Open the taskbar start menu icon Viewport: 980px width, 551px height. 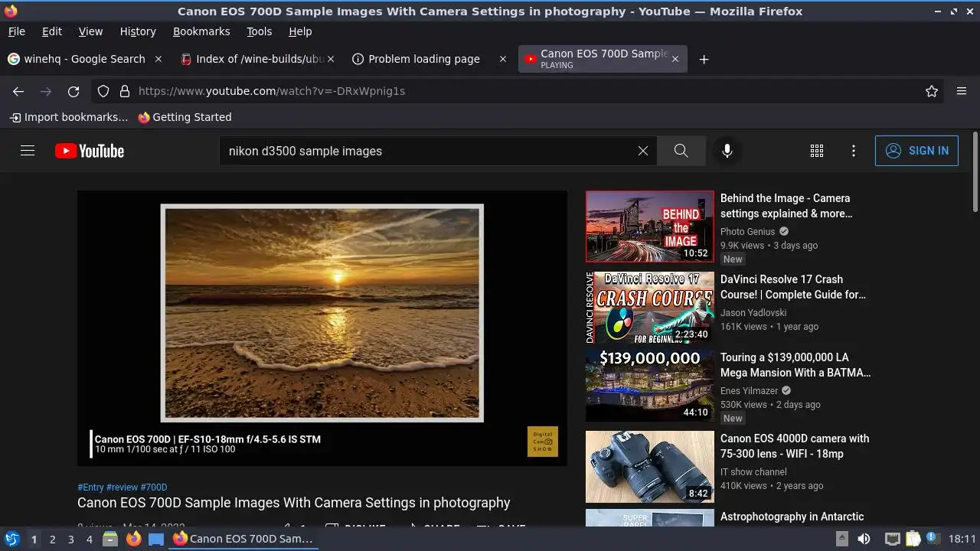tap(11, 539)
